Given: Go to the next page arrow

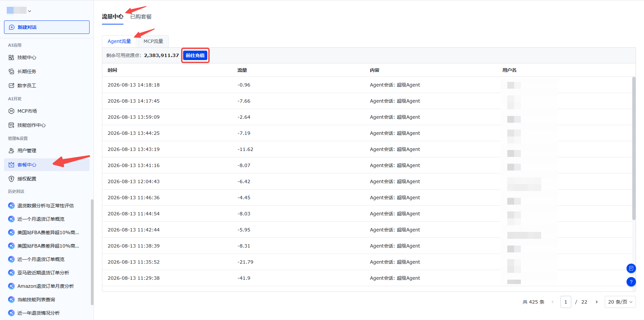Looking at the screenshot, I should click(x=596, y=302).
